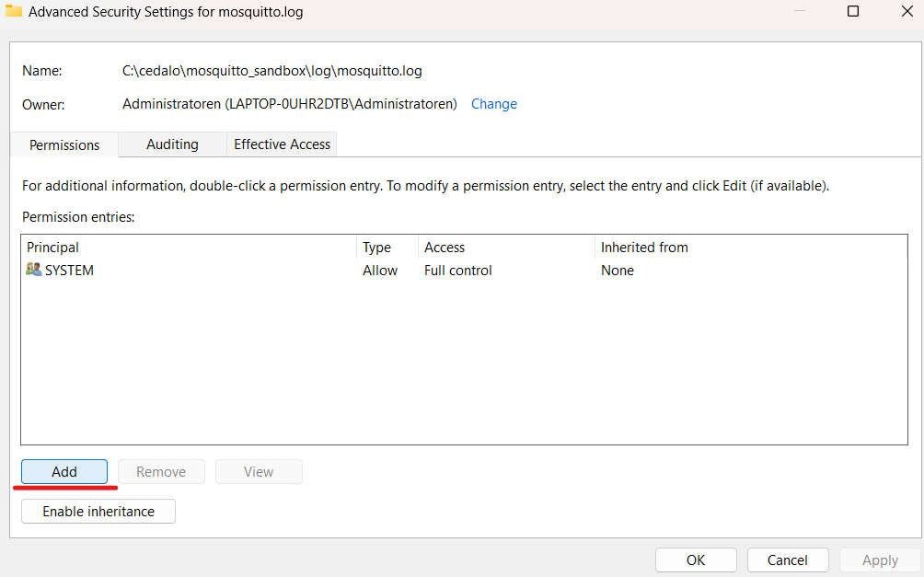
Task: Cancel the Advanced Security Settings dialog
Action: click(788, 560)
